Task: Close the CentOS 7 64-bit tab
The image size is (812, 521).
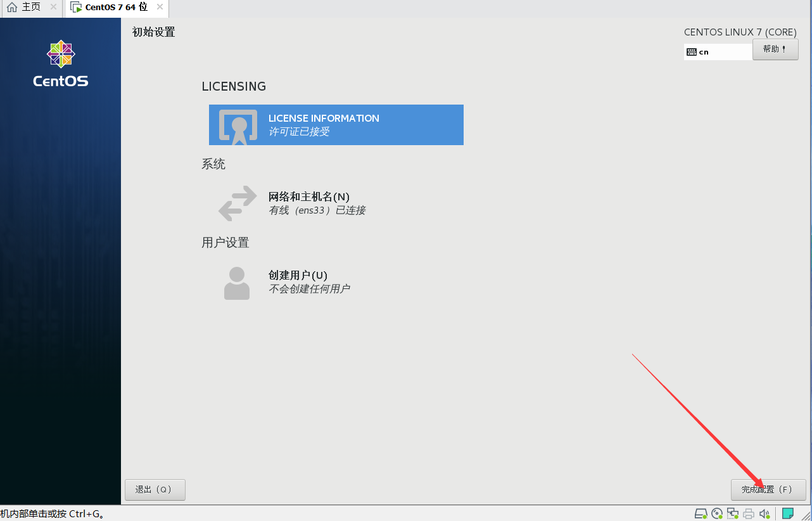Action: coord(160,8)
